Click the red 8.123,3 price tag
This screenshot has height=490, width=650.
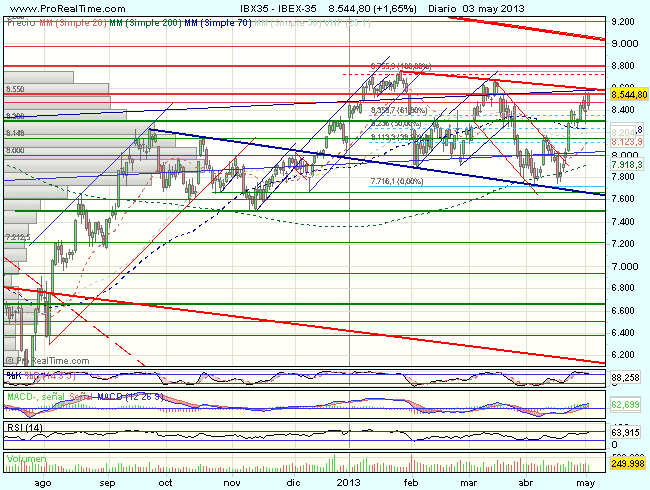pos(624,143)
